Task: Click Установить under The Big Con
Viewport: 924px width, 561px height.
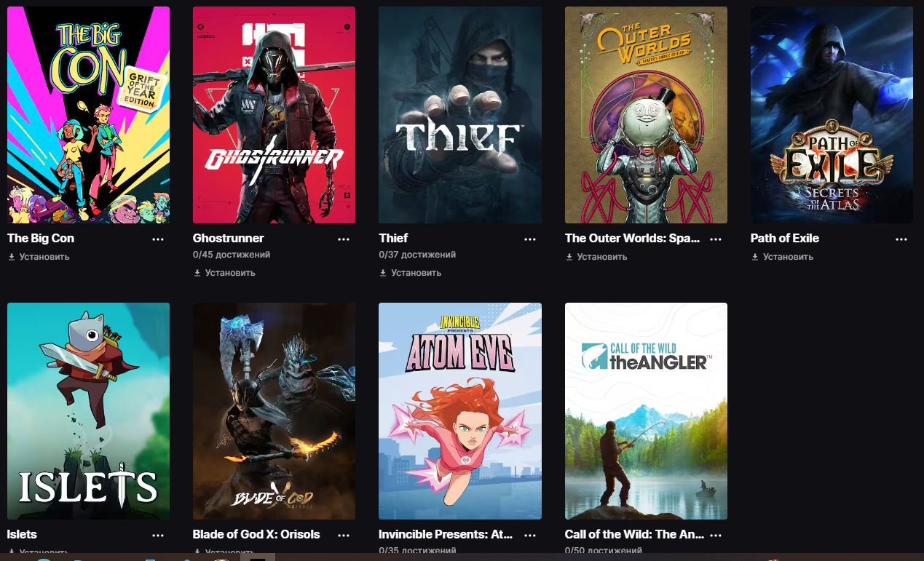Action: [39, 257]
